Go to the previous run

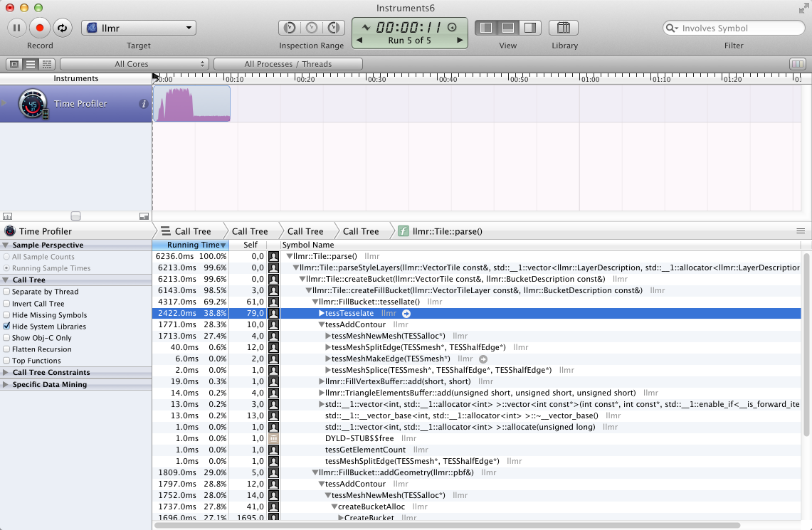pos(359,41)
